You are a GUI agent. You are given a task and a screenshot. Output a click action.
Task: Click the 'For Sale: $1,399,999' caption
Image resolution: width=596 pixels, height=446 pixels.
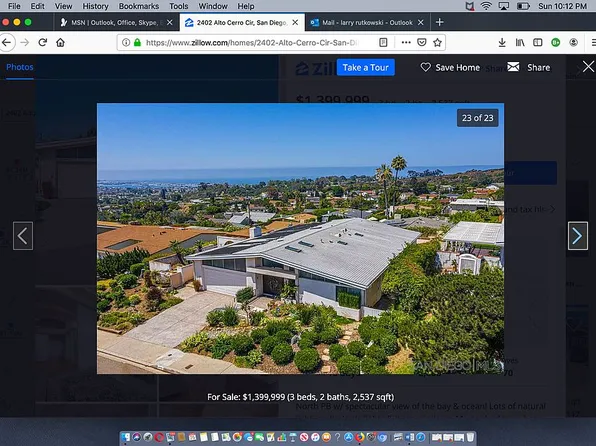click(x=301, y=397)
